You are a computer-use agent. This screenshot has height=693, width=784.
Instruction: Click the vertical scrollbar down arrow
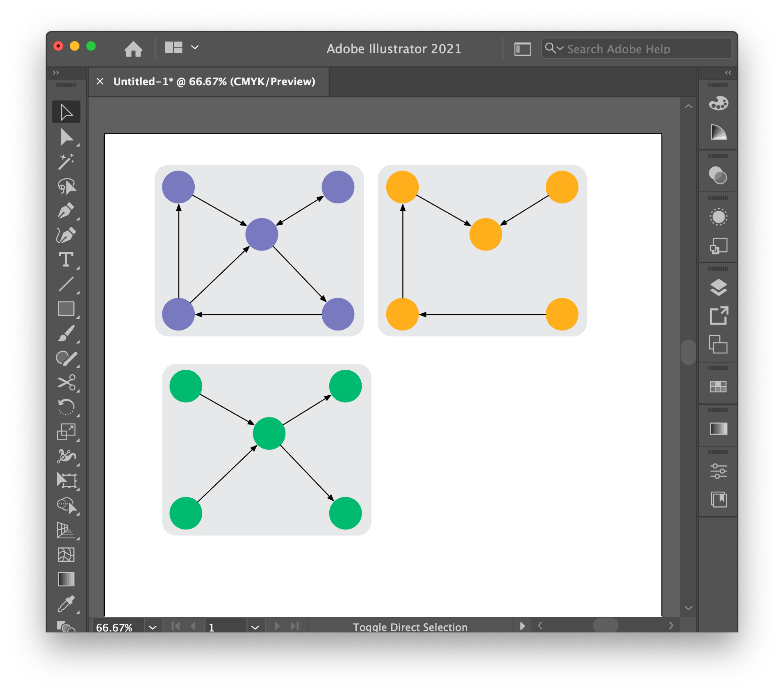pyautogui.click(x=688, y=608)
